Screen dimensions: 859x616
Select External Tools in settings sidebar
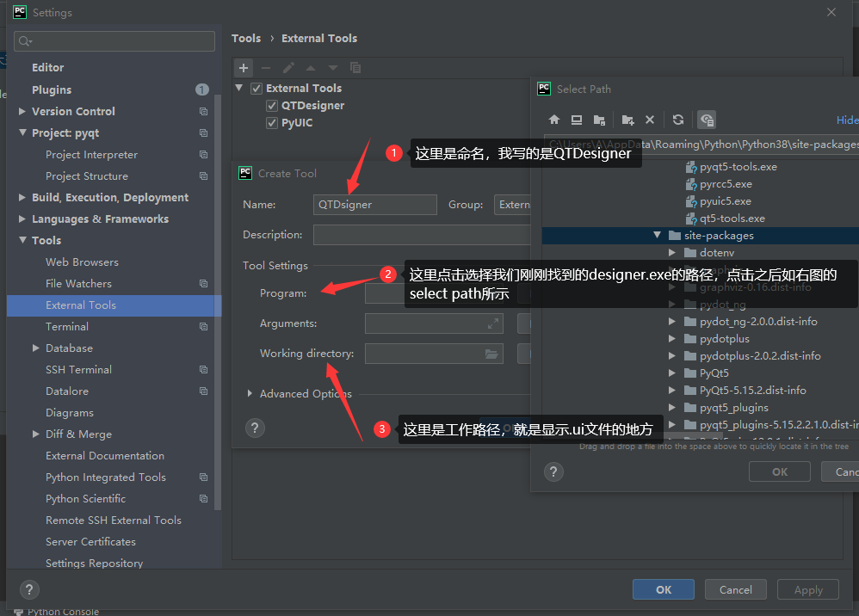click(x=114, y=305)
